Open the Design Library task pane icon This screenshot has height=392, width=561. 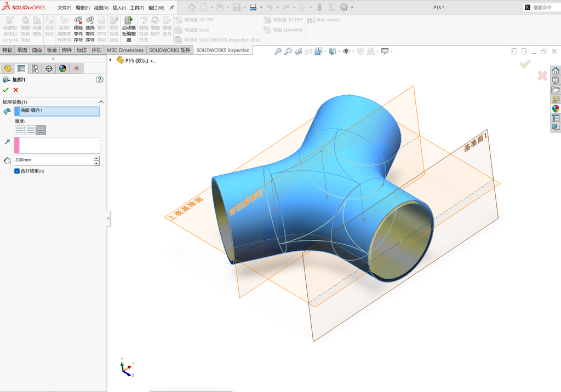coord(556,80)
